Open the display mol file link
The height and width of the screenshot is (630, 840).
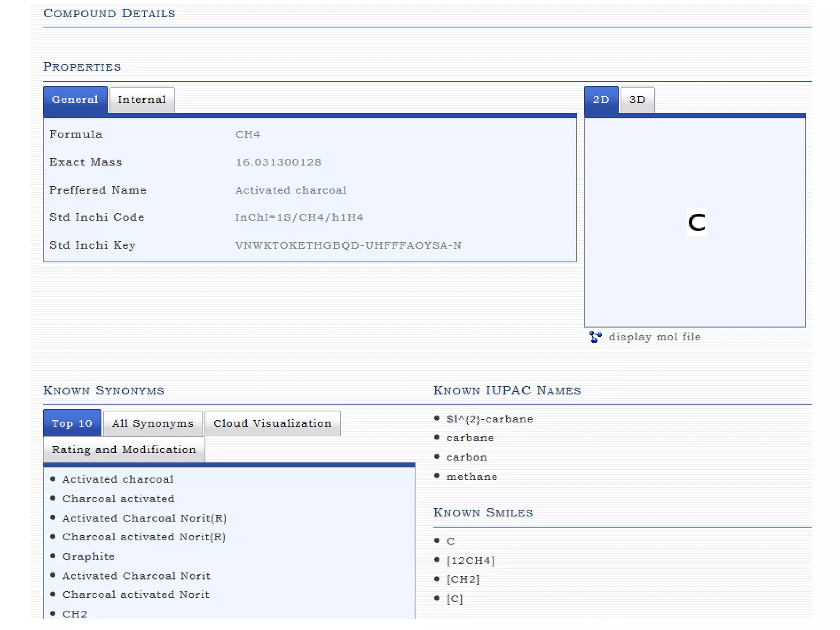pyautogui.click(x=654, y=337)
